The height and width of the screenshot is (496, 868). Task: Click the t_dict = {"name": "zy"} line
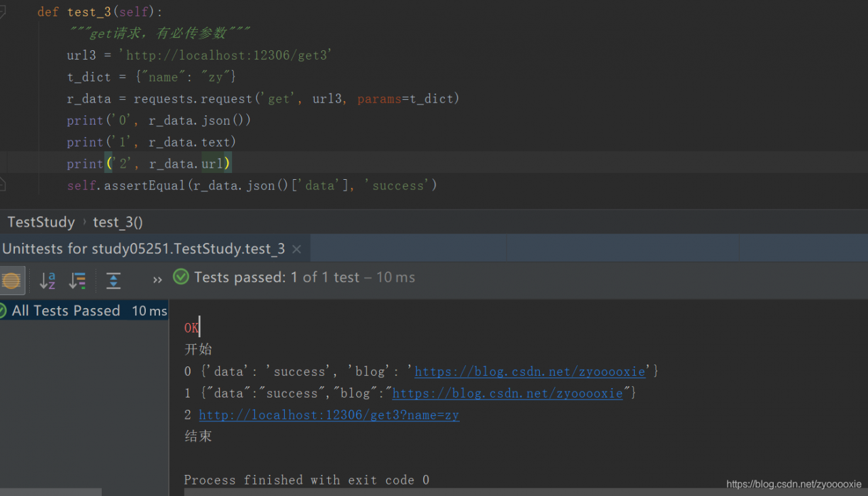(152, 77)
